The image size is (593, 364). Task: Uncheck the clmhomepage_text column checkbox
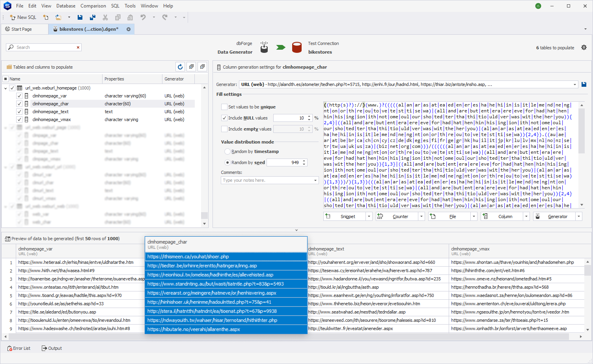[19, 112]
